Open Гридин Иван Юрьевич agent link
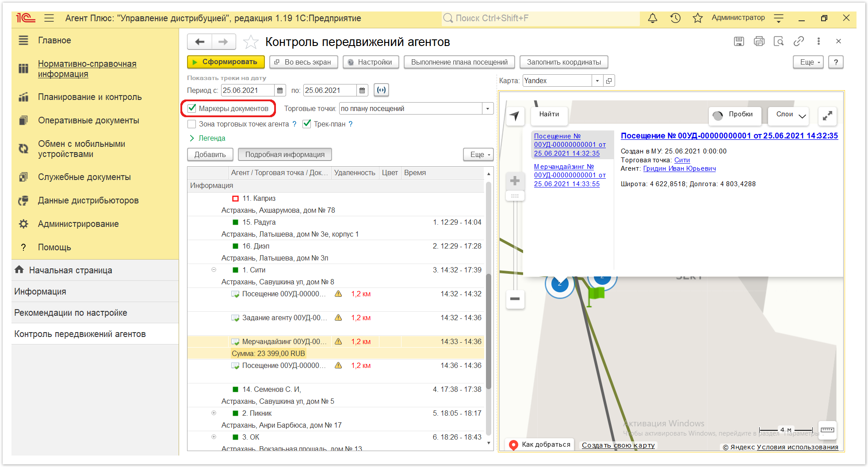This screenshot has height=467, width=868. click(x=679, y=168)
